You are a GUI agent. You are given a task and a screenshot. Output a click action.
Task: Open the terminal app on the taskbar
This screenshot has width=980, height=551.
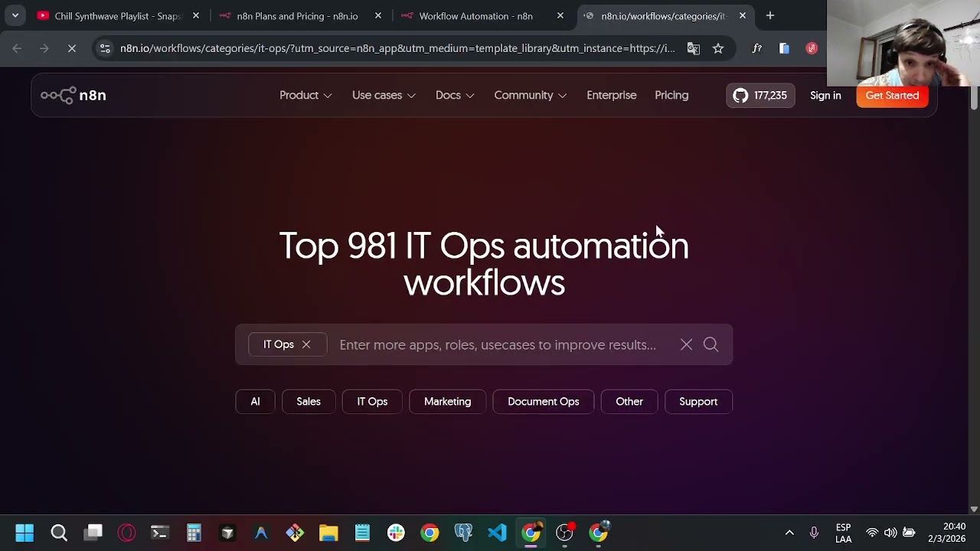coord(159,533)
